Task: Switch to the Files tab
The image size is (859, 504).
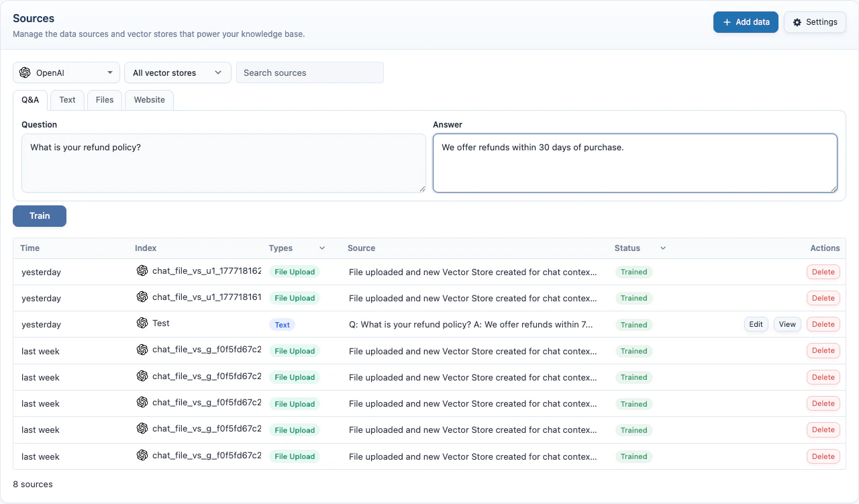Action: 104,99
